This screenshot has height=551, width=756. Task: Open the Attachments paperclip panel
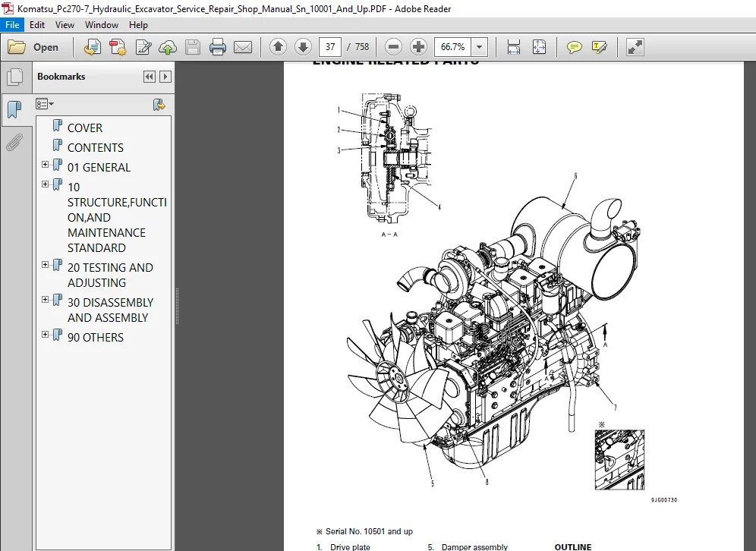pos(14,143)
